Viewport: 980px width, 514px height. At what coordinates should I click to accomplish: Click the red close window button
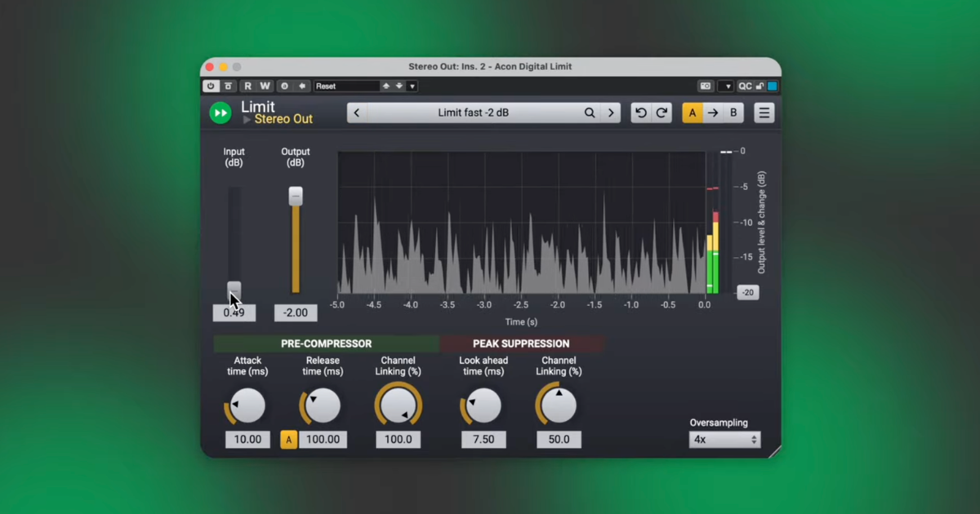[x=209, y=67]
